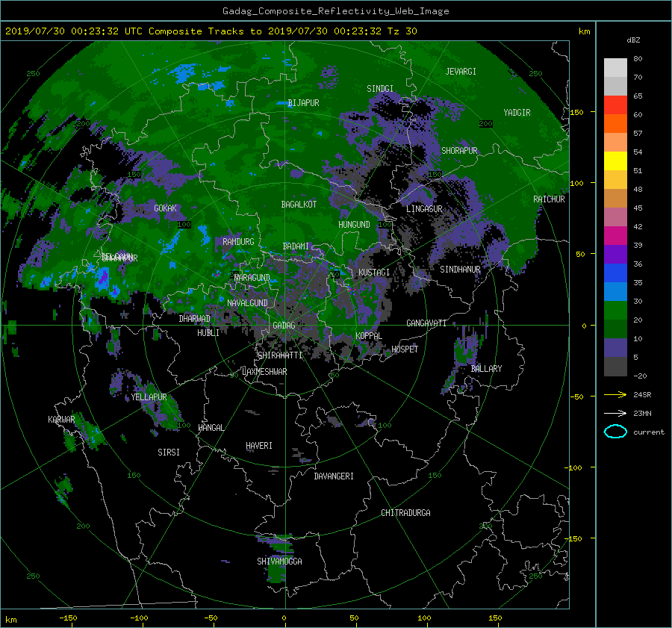Select the blue 35 dBZ color swatch
Screen dimensions: 672x628
[615, 273]
